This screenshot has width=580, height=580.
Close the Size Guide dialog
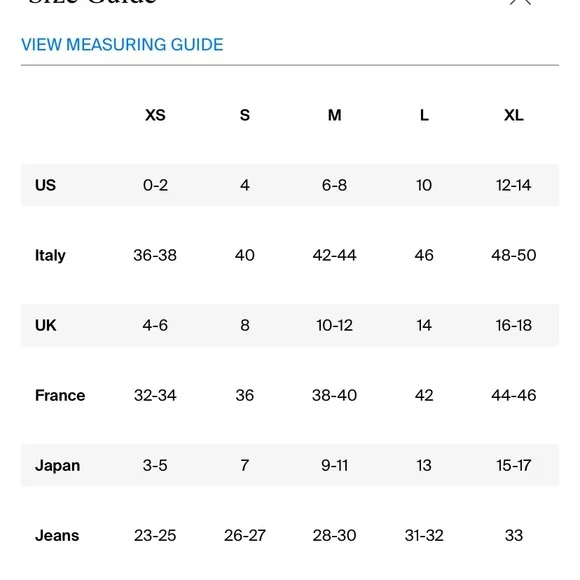[x=520, y=2]
